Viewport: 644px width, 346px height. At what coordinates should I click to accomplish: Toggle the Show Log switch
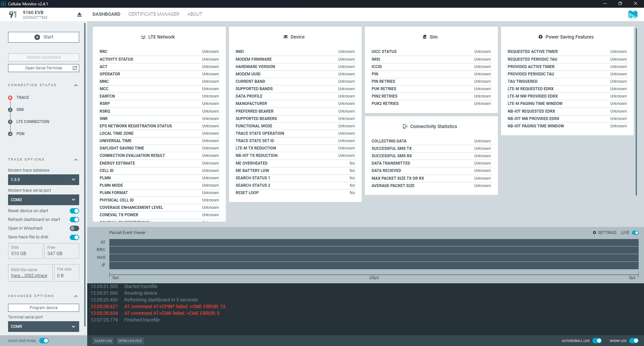click(x=634, y=341)
